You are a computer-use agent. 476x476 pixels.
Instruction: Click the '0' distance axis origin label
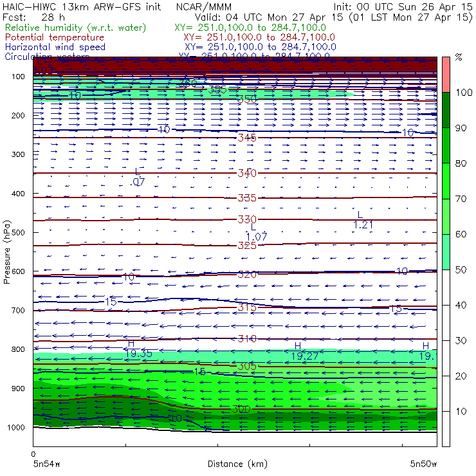(33, 454)
